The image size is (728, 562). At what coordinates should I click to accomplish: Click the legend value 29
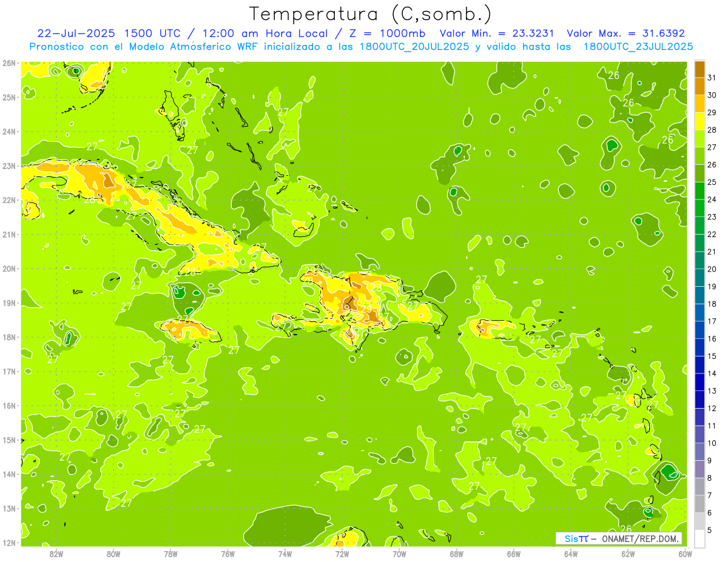coord(713,112)
